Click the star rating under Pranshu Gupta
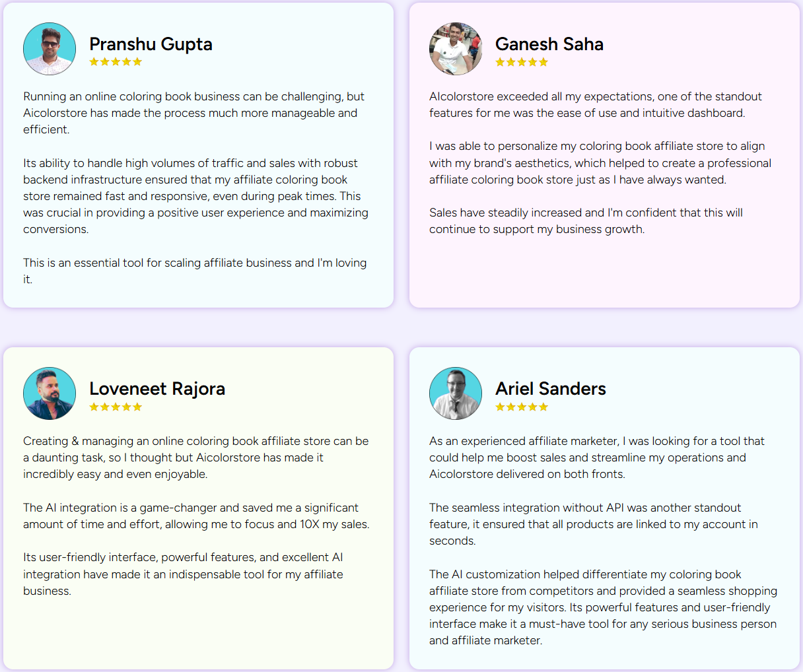 [x=116, y=62]
